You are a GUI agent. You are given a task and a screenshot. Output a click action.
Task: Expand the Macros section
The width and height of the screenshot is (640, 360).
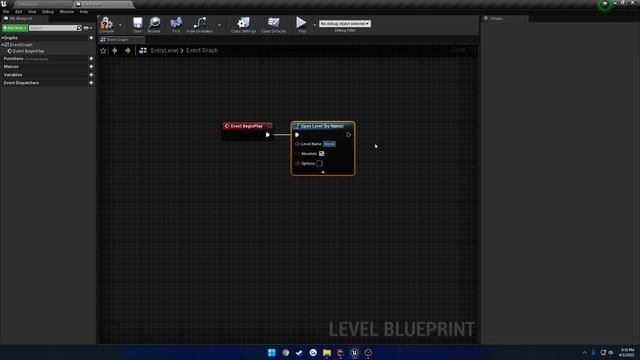point(11,67)
